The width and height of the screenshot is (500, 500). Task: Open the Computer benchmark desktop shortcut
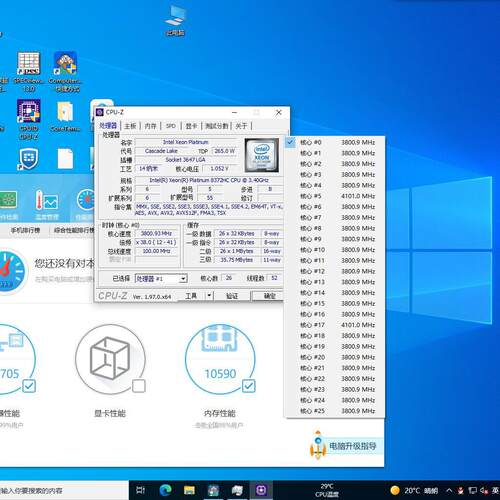coord(65,71)
